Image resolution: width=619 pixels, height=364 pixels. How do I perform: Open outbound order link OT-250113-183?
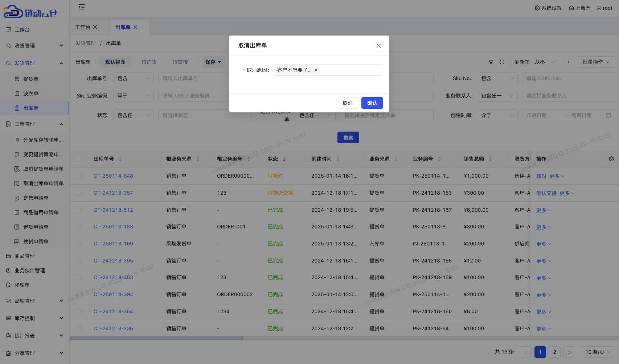coord(113,227)
